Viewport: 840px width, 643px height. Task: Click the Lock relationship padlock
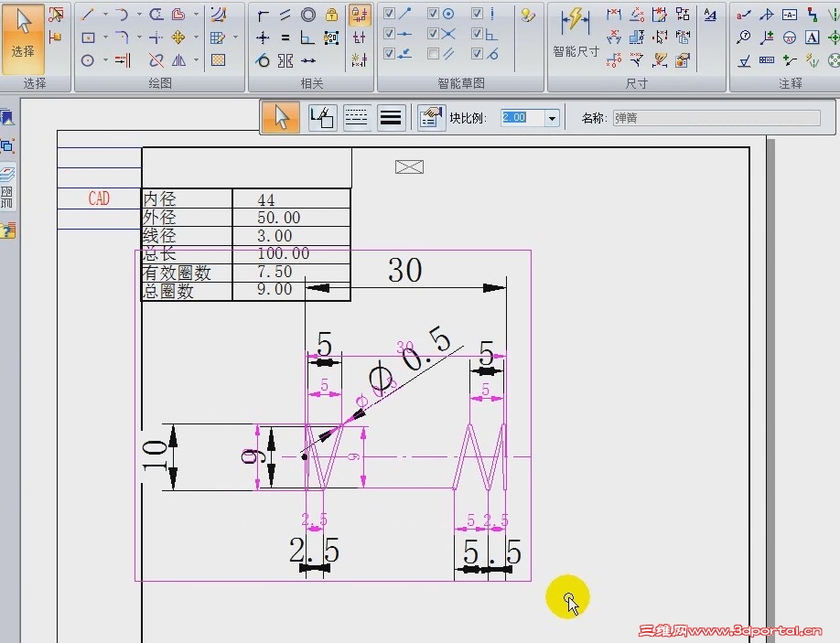pyautogui.click(x=331, y=15)
